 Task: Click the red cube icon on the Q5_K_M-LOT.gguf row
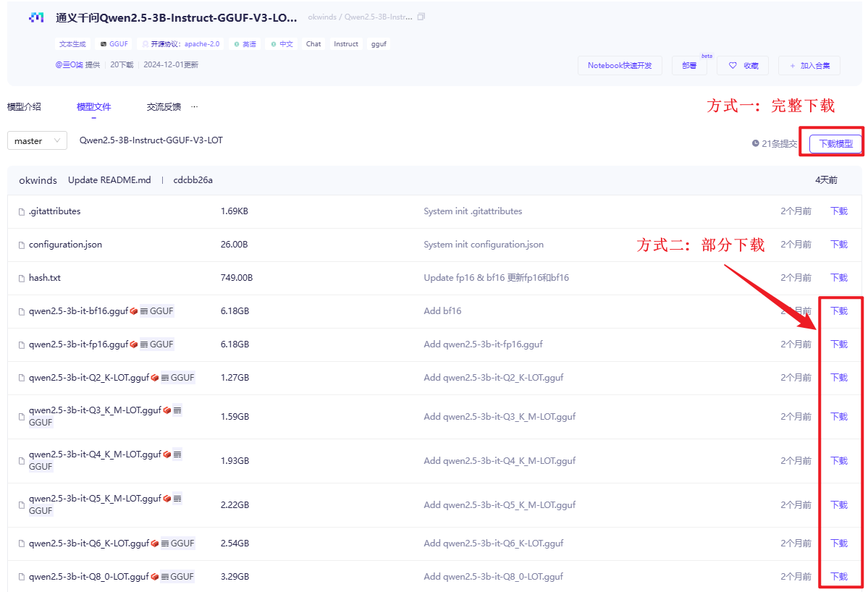167,499
